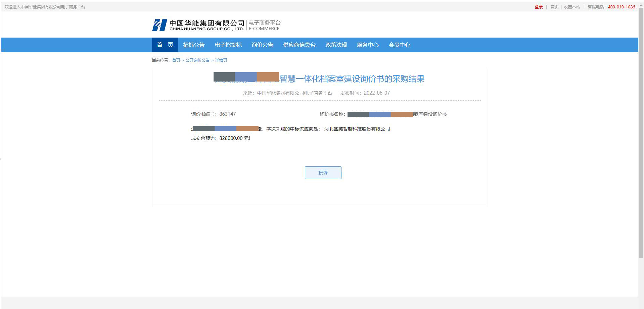The height and width of the screenshot is (309, 644).
Task: Go to 电子招投标 in the navigation bar
Action: (x=228, y=45)
